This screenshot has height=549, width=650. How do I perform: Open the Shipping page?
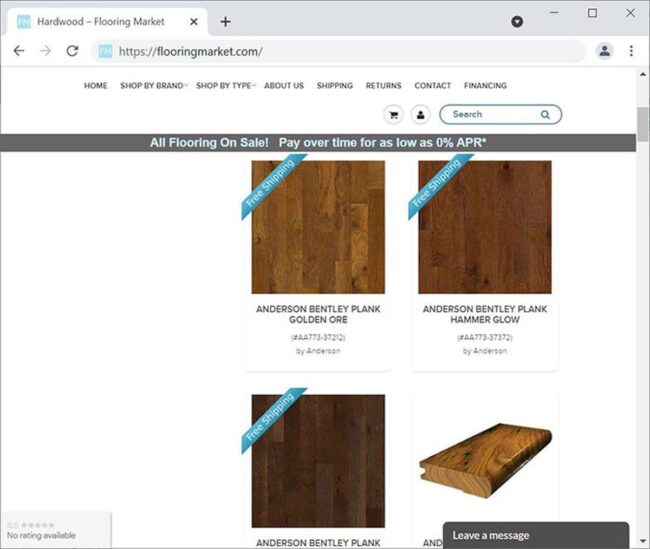click(x=335, y=85)
